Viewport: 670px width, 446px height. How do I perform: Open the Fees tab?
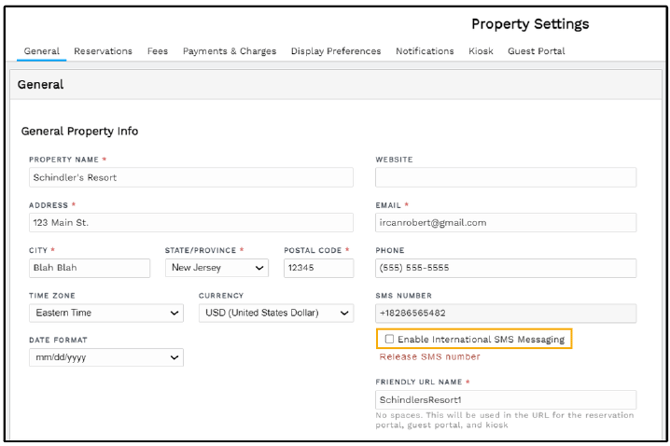[x=157, y=51]
